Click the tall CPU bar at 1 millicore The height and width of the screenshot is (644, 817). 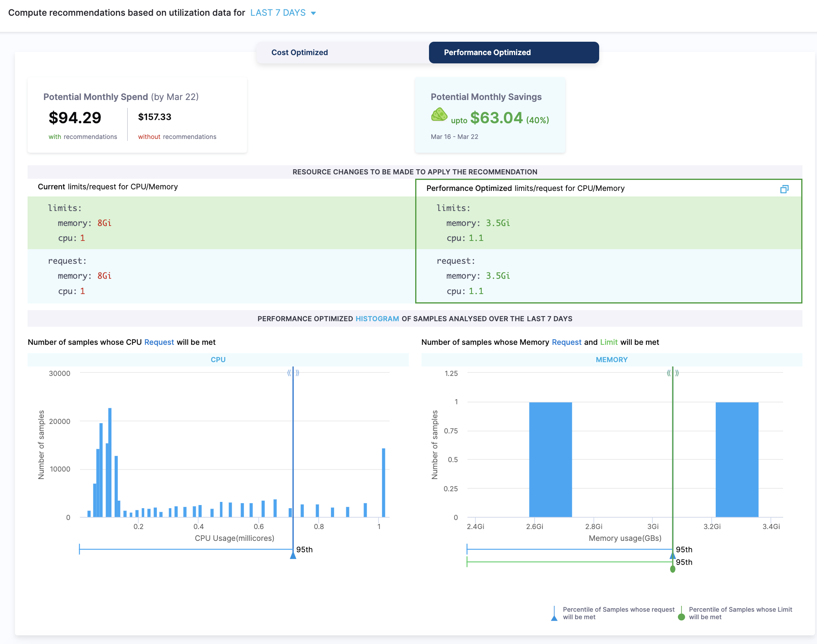coord(383,482)
